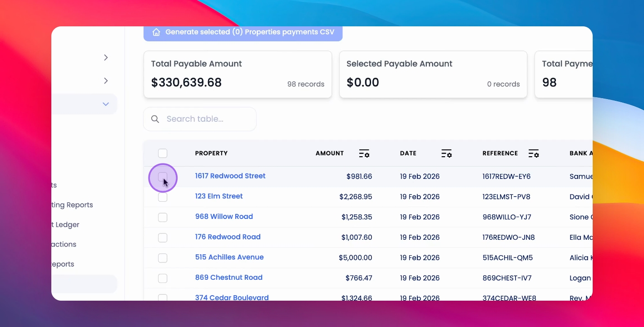
Task: Open the sidebar item ending 'actions'
Action: click(x=64, y=244)
